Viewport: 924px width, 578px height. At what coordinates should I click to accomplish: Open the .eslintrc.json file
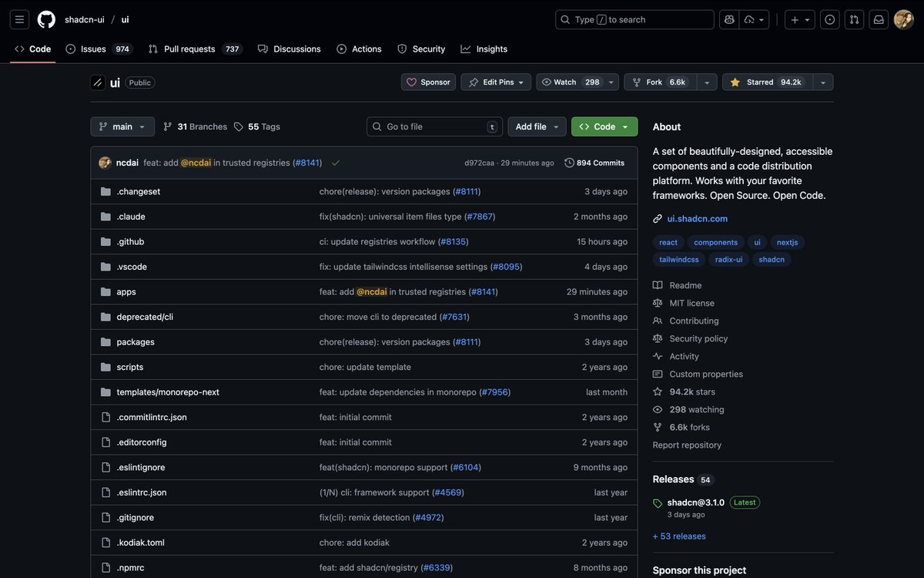[142, 492]
